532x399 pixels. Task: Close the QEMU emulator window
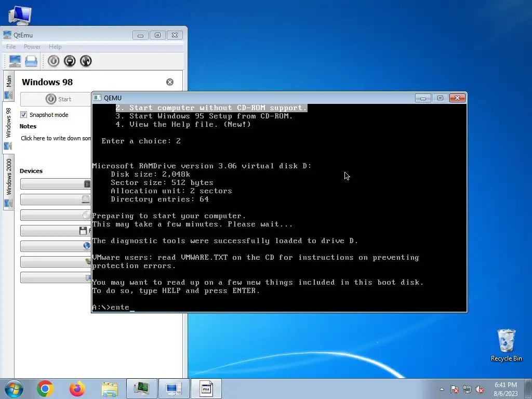pyautogui.click(x=457, y=98)
